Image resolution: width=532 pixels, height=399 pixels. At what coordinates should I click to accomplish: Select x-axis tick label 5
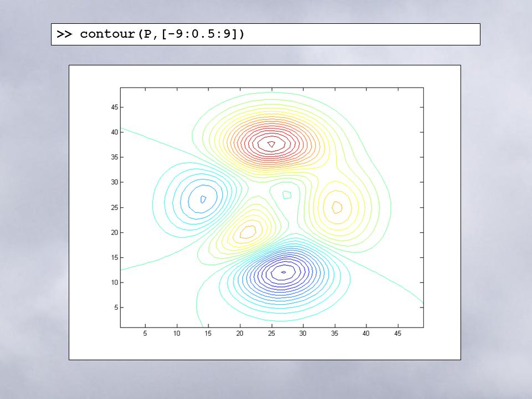point(145,334)
